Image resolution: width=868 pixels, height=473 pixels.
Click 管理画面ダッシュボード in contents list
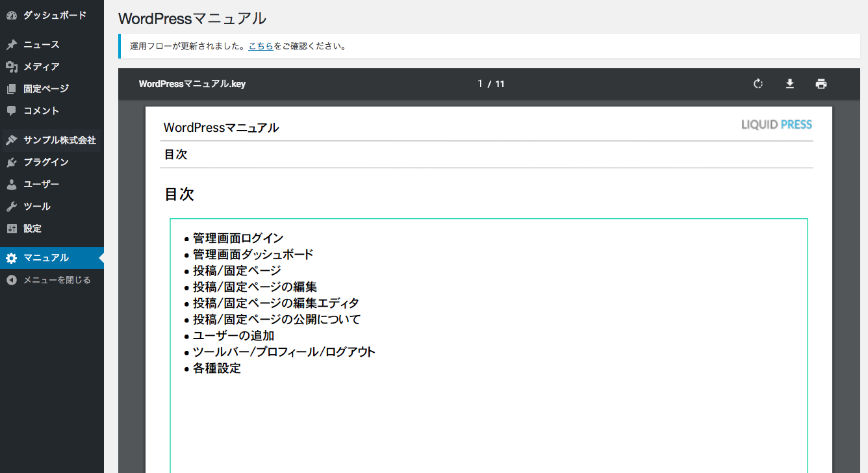tap(253, 255)
